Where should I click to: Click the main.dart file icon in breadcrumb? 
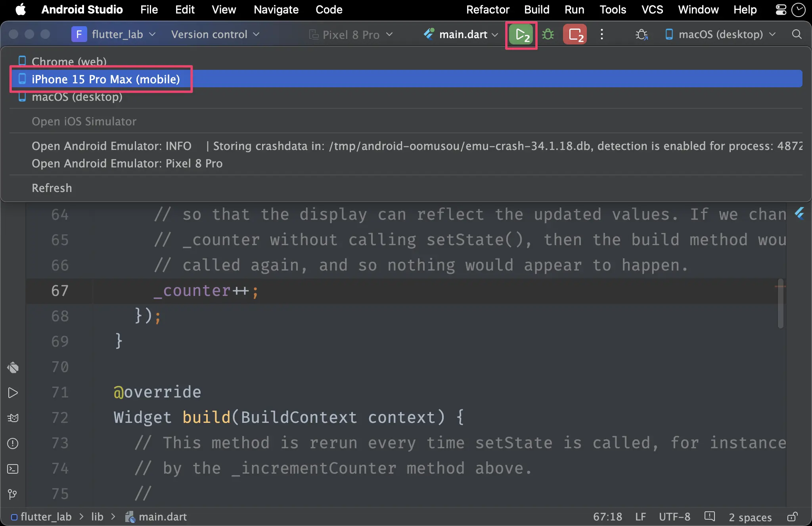coord(130,516)
